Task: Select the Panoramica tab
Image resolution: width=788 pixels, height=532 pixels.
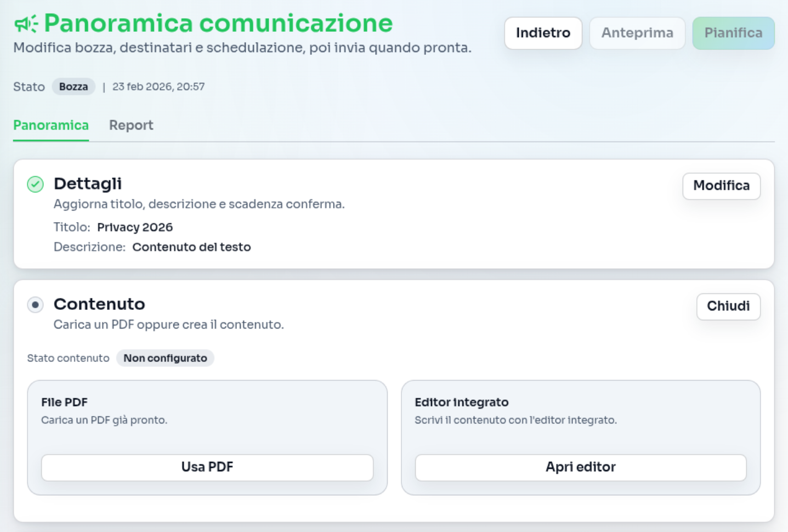Action: coord(51,126)
